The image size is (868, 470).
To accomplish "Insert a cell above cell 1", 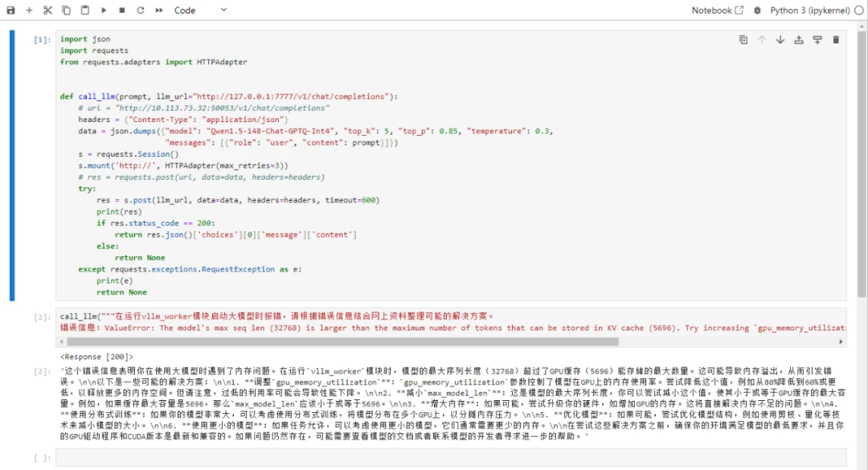I will pos(799,40).
